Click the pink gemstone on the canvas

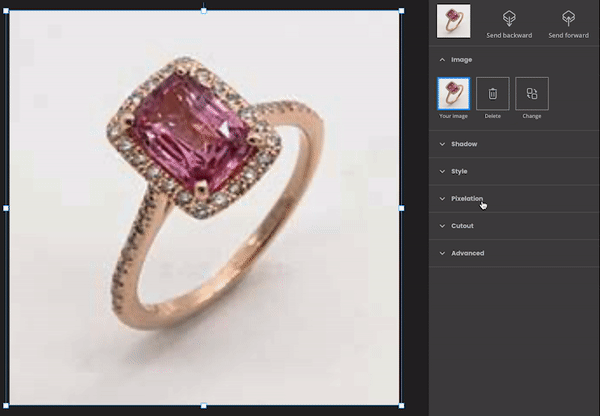pyautogui.click(x=198, y=136)
